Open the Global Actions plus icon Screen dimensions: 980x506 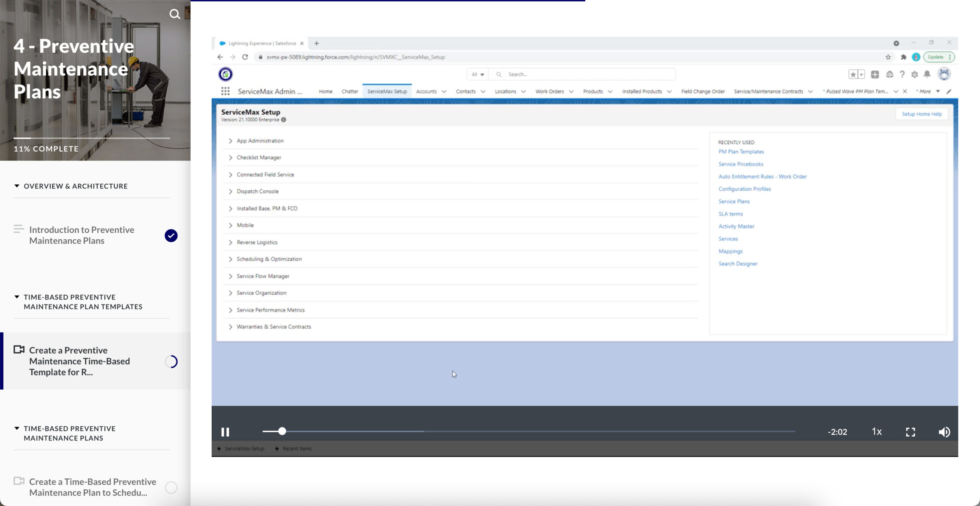click(875, 74)
